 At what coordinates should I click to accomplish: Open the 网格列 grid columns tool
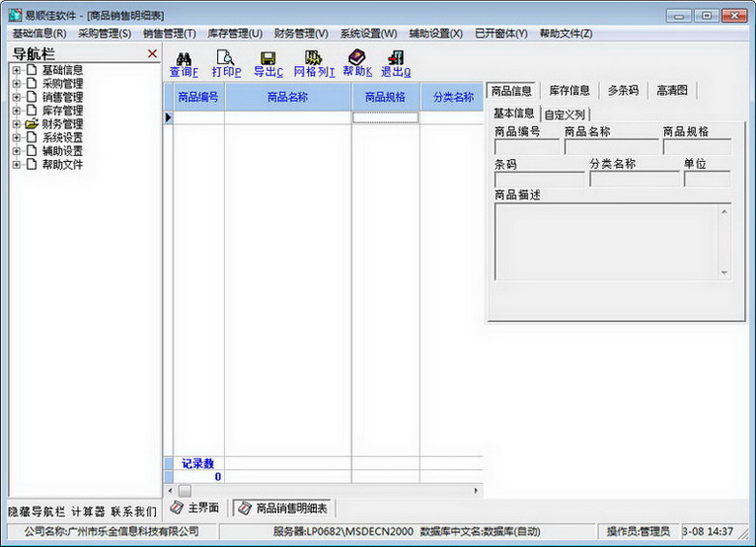[313, 58]
